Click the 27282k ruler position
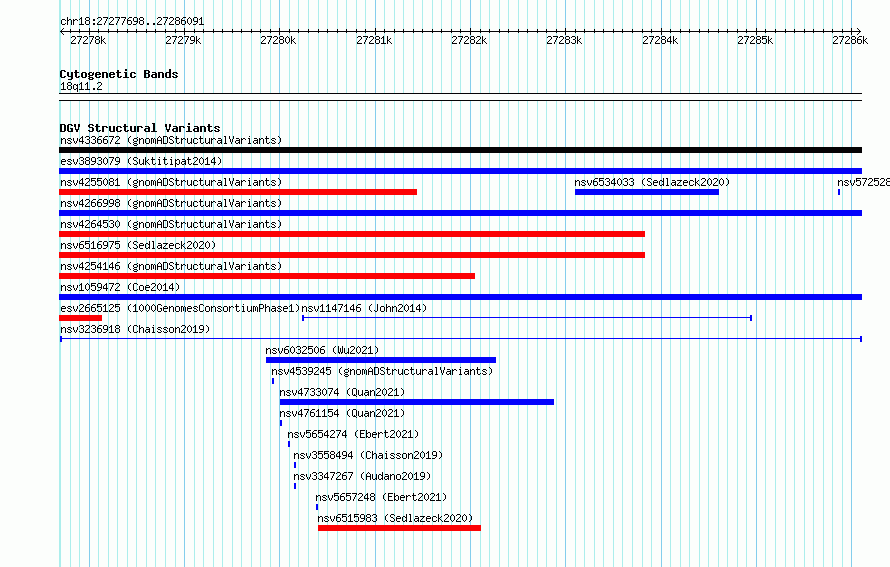The height and width of the screenshot is (567, 890). pos(469,40)
